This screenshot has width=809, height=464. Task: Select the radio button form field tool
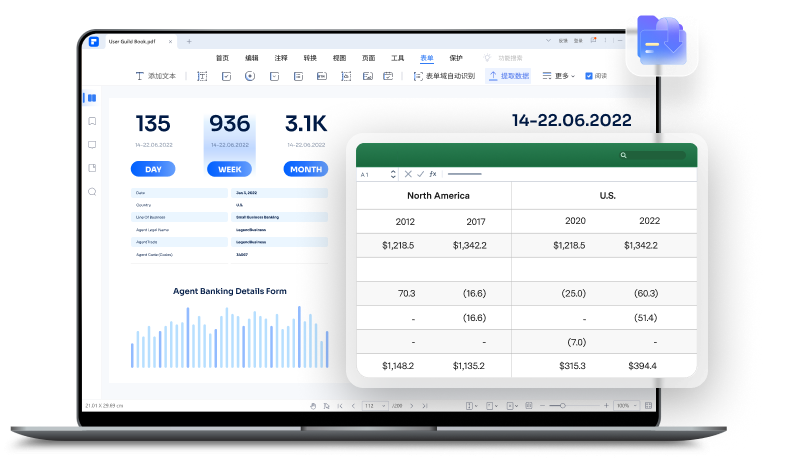coord(250,76)
